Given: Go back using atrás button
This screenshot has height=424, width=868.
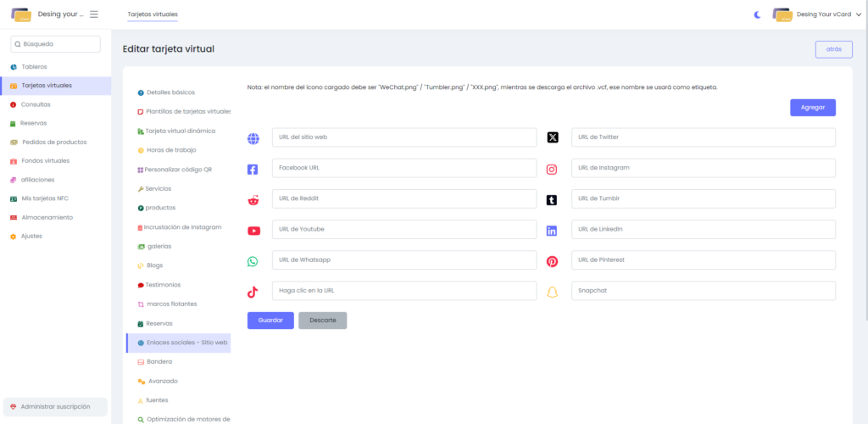Looking at the screenshot, I should (x=833, y=49).
